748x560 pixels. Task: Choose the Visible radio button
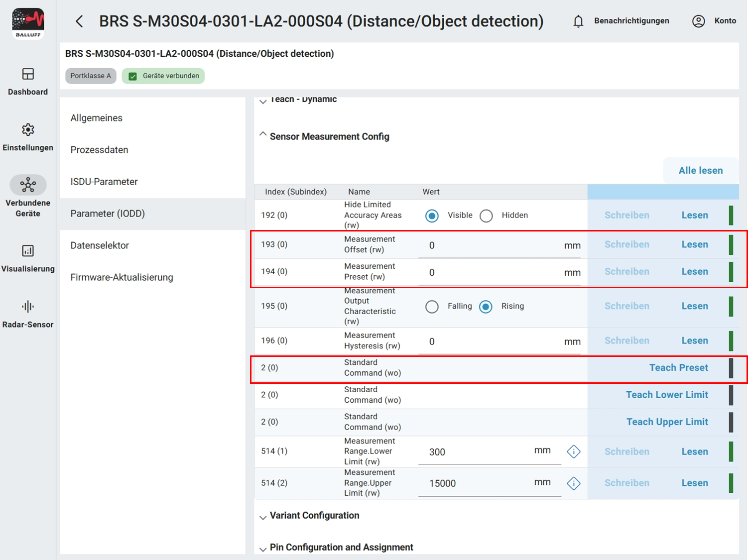point(432,216)
